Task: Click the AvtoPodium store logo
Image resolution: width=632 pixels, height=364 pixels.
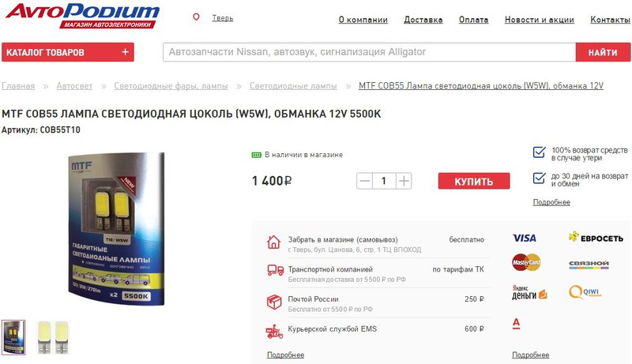Action: [x=83, y=15]
